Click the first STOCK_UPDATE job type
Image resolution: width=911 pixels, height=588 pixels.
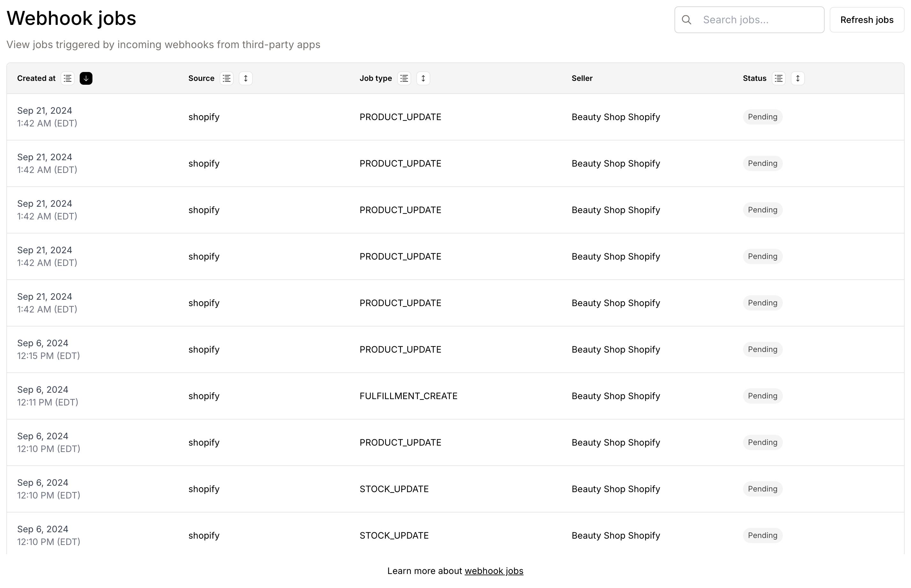click(394, 489)
